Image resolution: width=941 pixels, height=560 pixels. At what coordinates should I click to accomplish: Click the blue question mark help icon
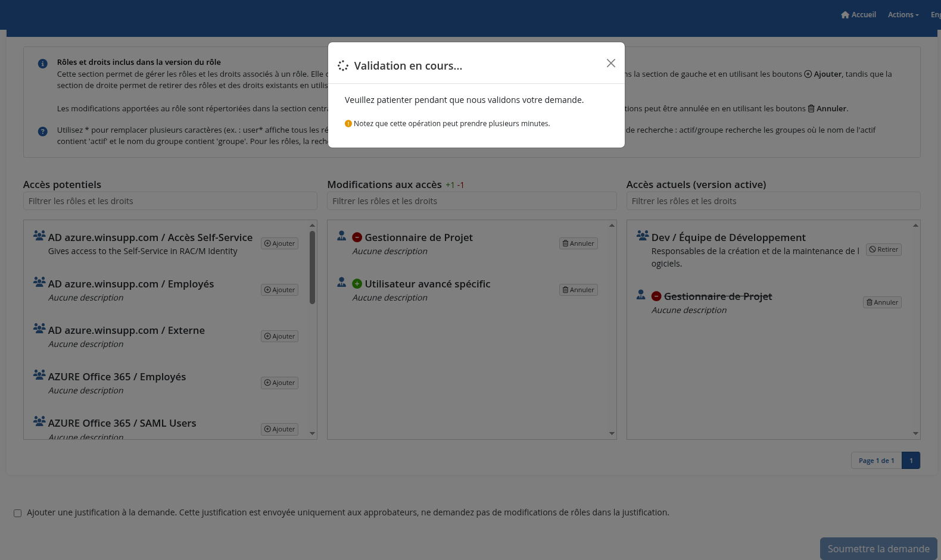(x=43, y=132)
